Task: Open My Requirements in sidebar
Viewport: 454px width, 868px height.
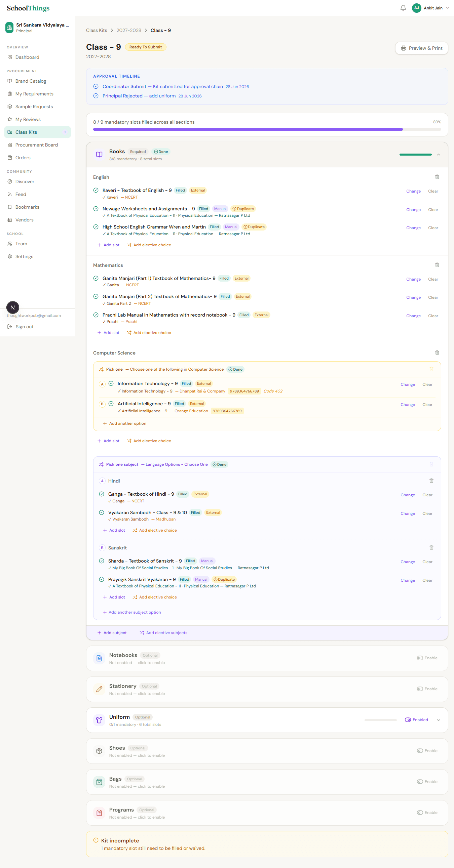Action: click(37, 94)
